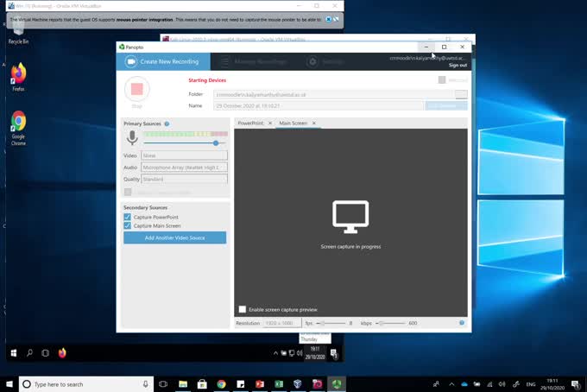The width and height of the screenshot is (587, 392).
Task: Click the Primary Sources help icon
Action: 167,124
